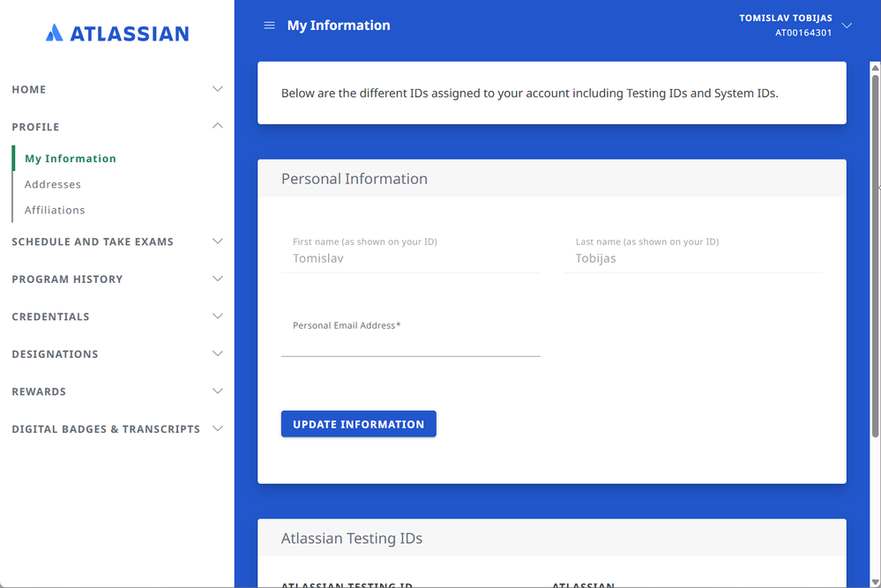
Task: Click the scrollbar up arrow
Action: (x=876, y=67)
